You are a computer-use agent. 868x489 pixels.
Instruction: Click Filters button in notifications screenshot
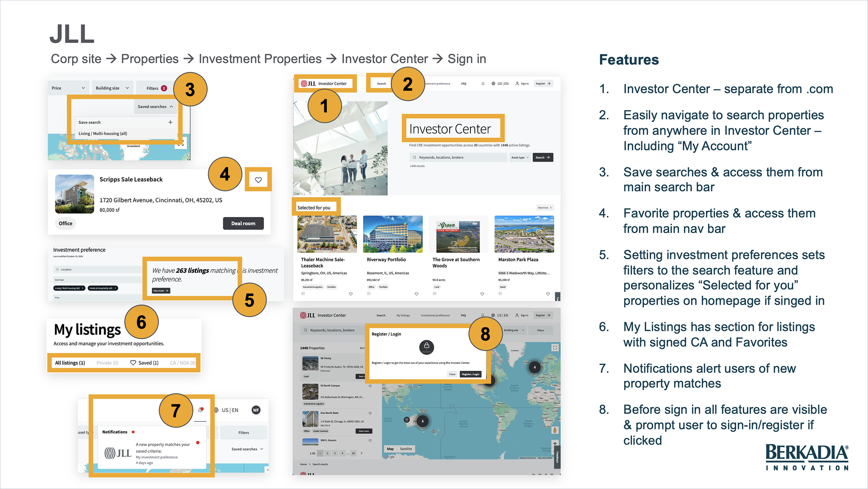pyautogui.click(x=244, y=432)
